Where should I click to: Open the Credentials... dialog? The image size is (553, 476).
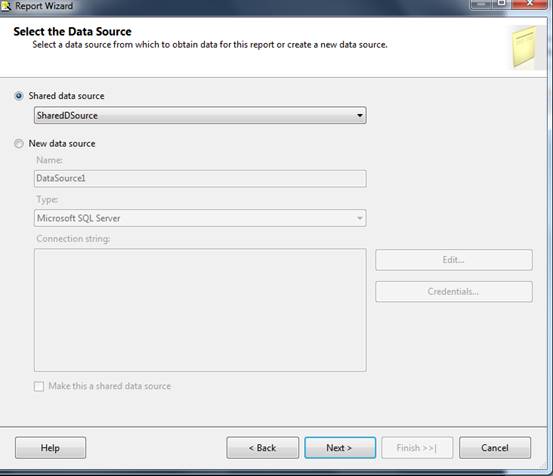(x=454, y=292)
